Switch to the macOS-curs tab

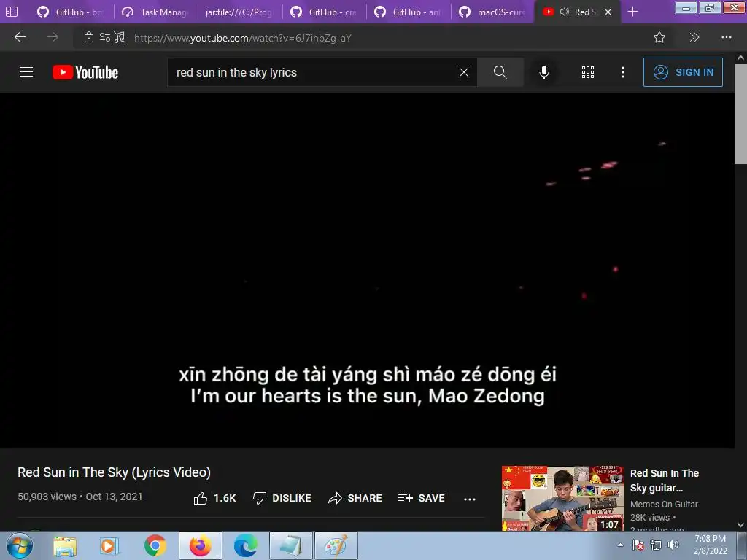click(493, 12)
